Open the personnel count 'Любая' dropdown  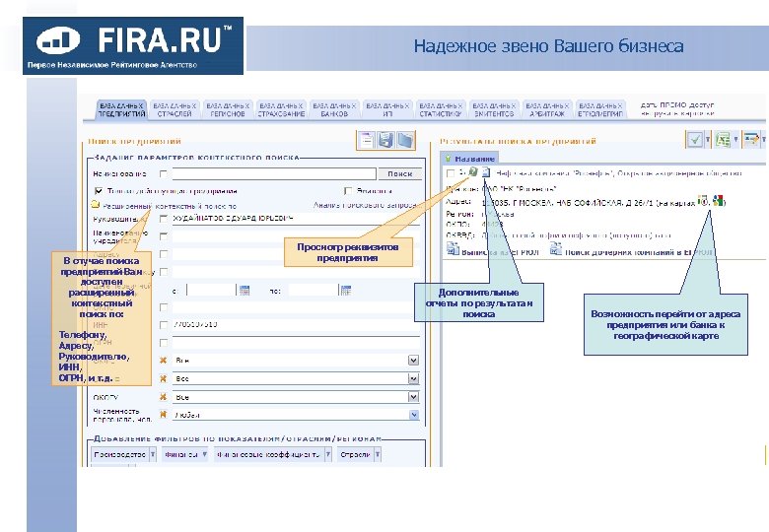pyautogui.click(x=413, y=415)
